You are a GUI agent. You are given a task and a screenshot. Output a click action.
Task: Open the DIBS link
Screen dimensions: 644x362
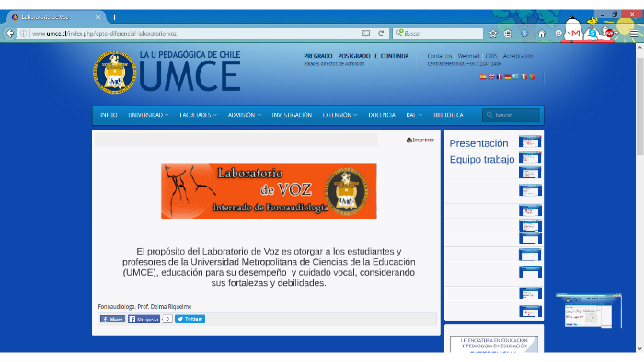[491, 56]
